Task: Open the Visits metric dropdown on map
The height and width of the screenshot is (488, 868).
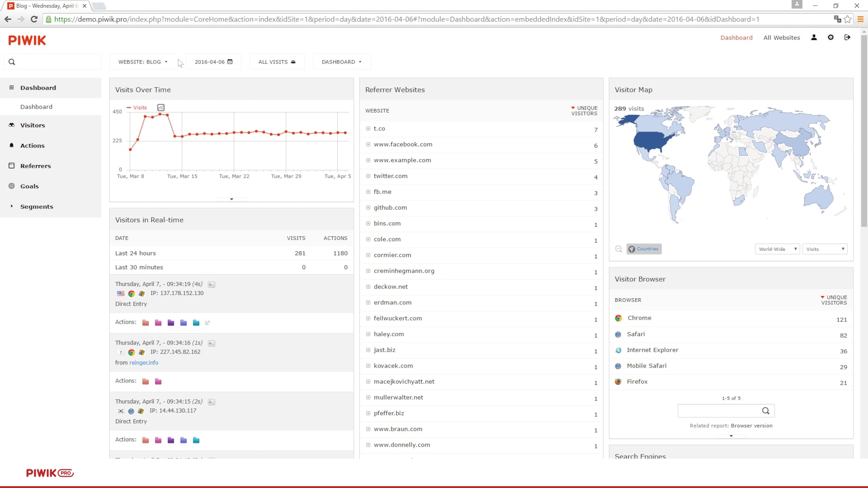Action: click(x=825, y=249)
